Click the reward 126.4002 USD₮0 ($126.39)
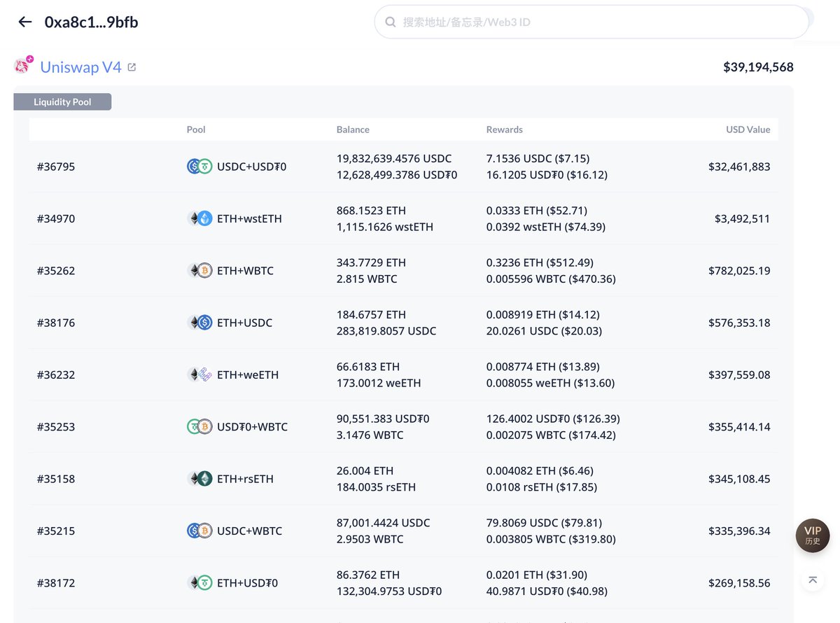 [553, 418]
